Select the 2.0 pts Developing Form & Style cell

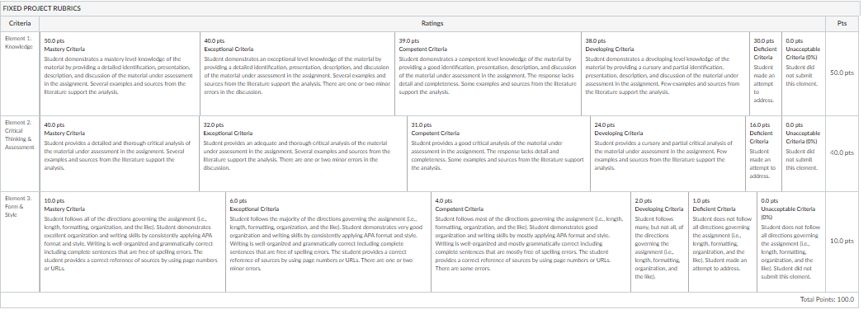[x=660, y=242]
